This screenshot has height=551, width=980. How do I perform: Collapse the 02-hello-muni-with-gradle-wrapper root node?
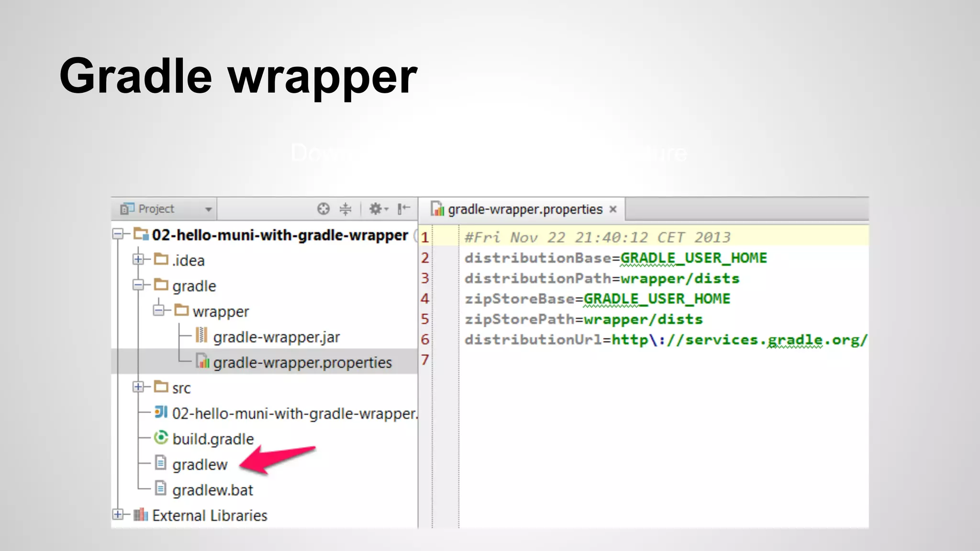tap(118, 234)
